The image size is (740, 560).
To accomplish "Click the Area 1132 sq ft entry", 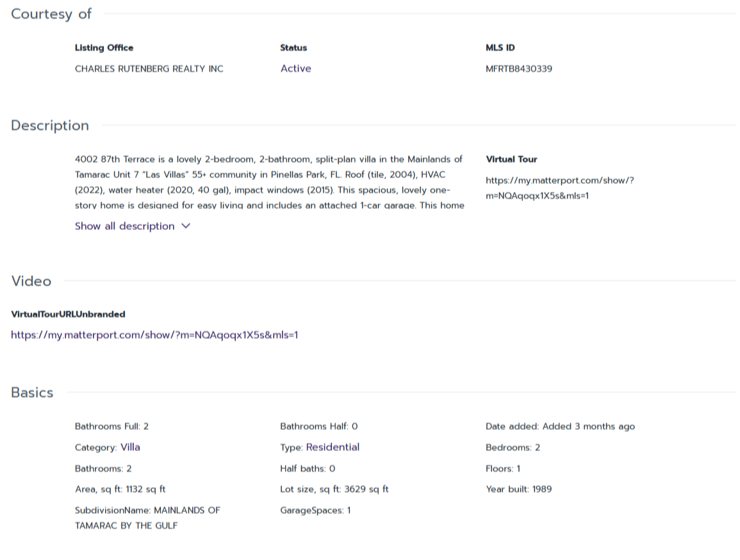I will (120, 490).
